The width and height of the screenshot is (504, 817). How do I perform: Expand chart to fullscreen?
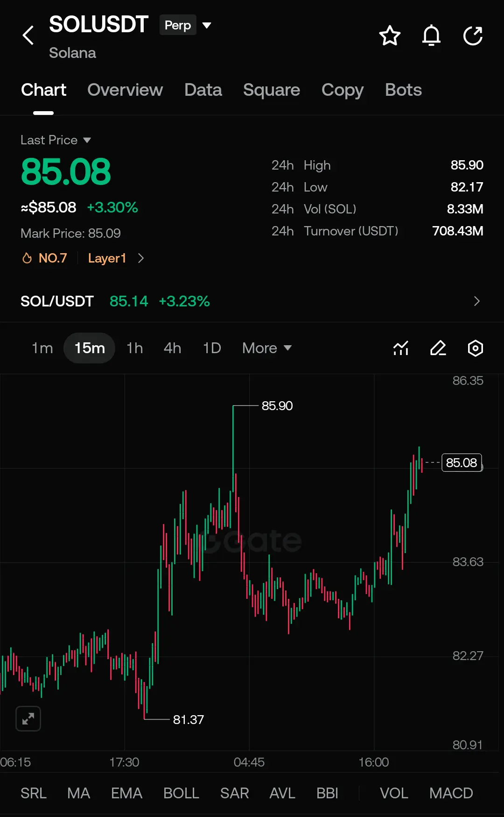point(28,718)
